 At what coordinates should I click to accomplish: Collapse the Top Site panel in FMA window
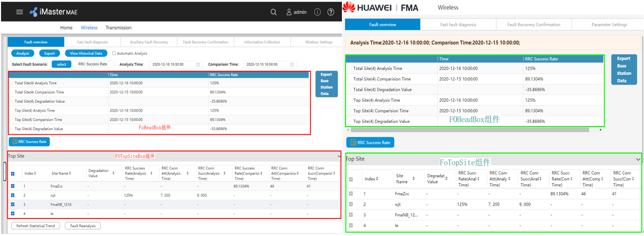638,159
